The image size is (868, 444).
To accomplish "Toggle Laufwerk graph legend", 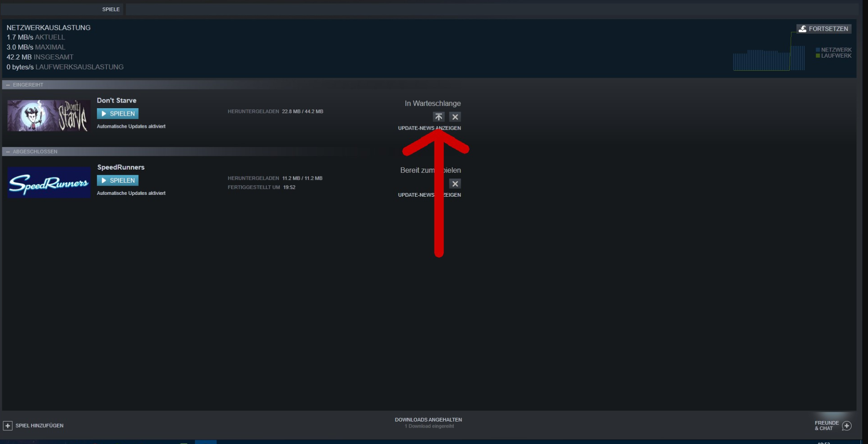I will coord(834,56).
